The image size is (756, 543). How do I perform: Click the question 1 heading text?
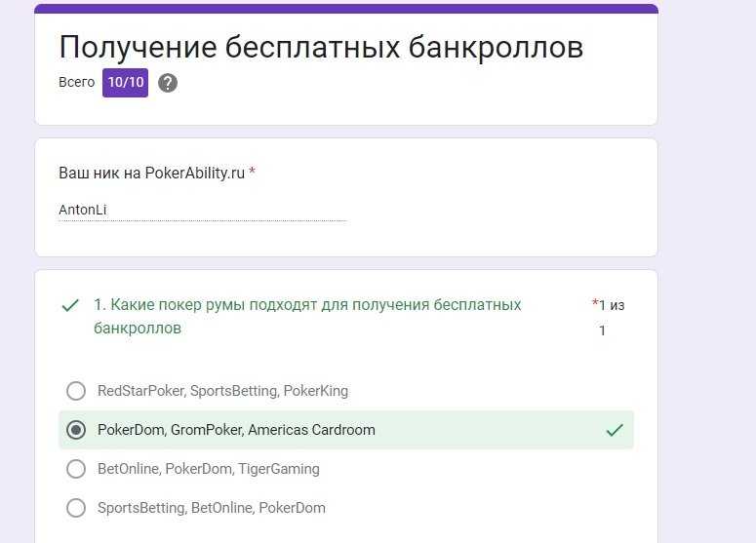pos(307,316)
